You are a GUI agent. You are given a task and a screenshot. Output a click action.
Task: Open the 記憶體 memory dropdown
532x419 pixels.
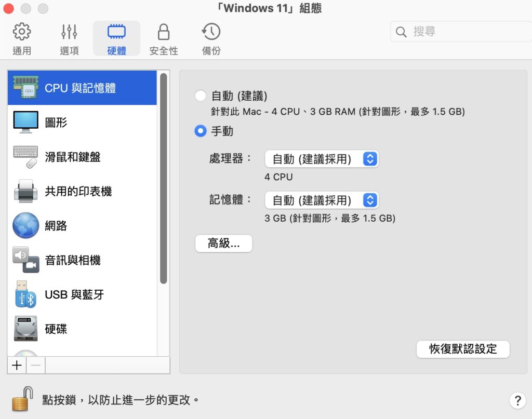coord(321,200)
